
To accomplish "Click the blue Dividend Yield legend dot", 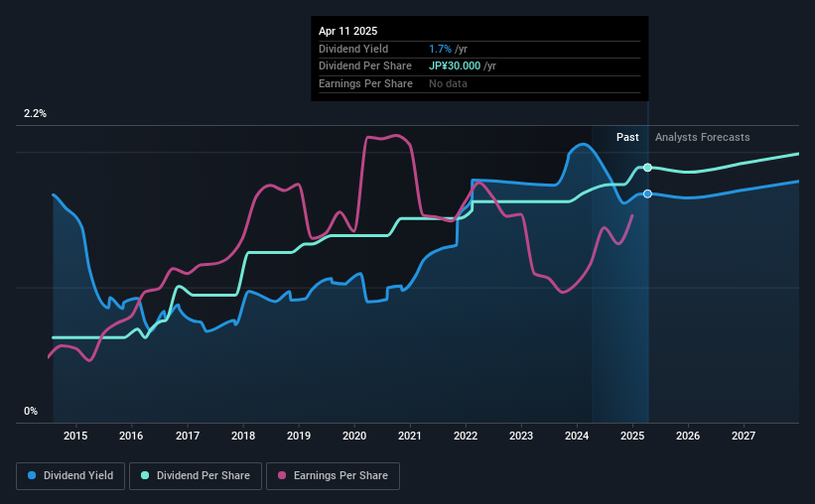I will 32,475.
